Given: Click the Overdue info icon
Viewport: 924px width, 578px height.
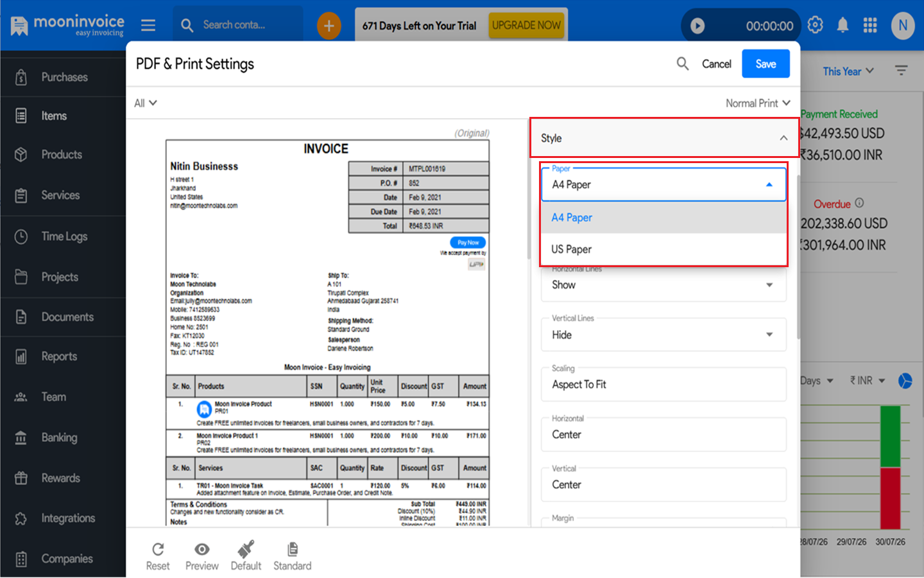Looking at the screenshot, I should tap(860, 203).
